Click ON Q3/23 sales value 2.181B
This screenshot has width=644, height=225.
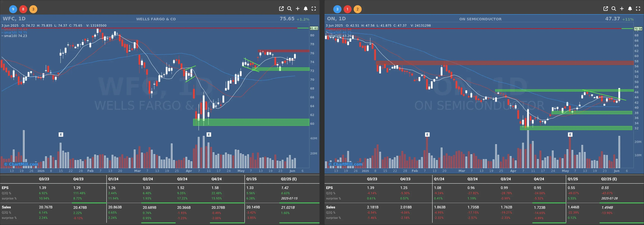point(373,207)
